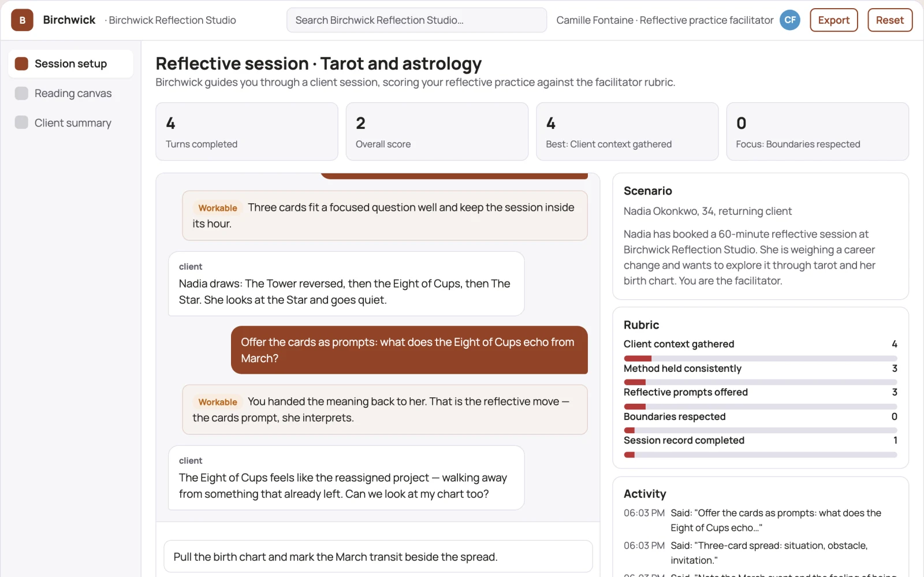Click the Client context gathered progress bar
Screen dimensions: 924x577
click(760, 359)
